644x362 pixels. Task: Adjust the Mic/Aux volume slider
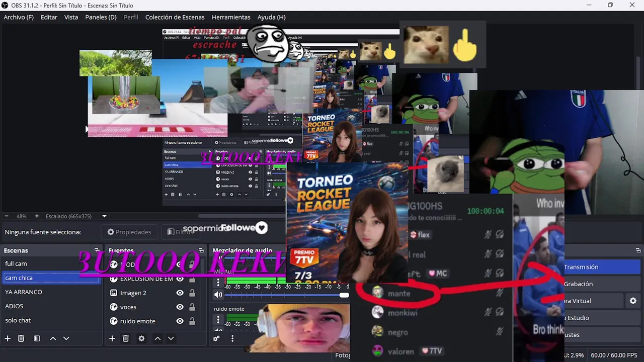[344, 295]
